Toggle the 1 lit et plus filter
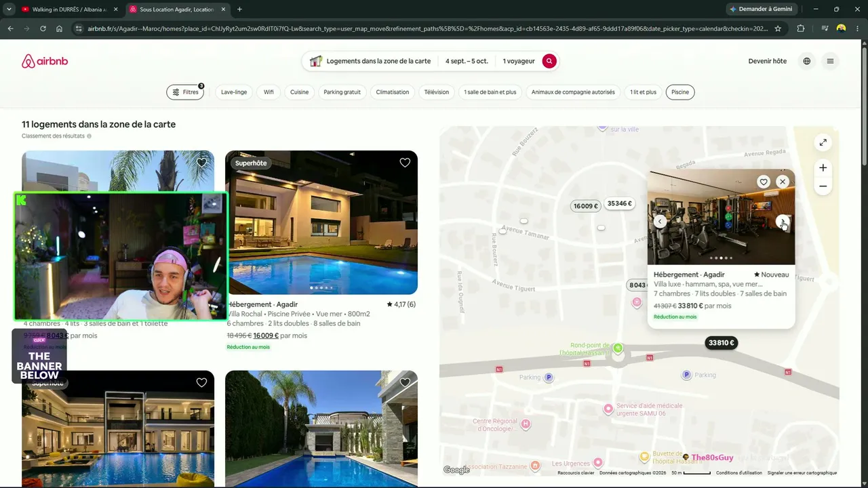868x488 pixels. pyautogui.click(x=643, y=92)
